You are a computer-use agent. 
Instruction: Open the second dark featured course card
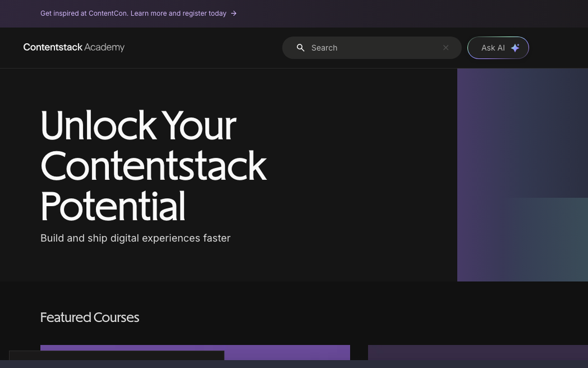coord(478,352)
